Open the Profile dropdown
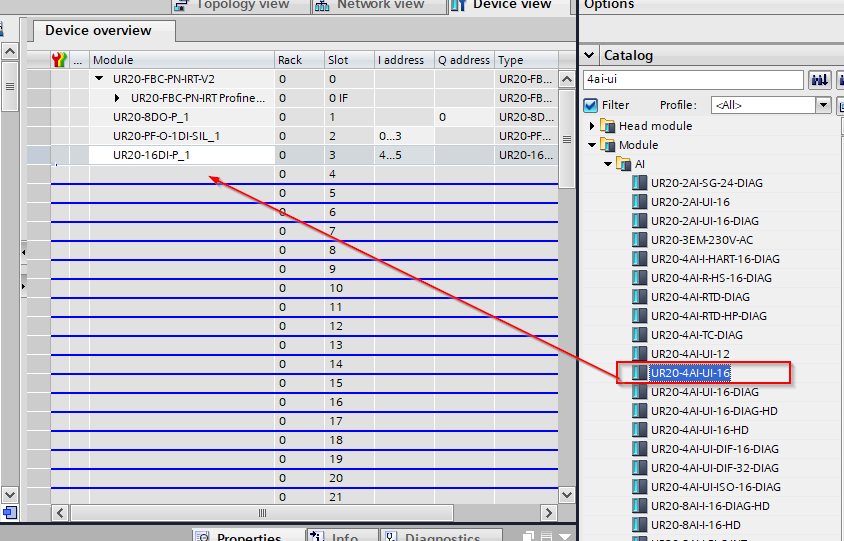Image resolution: width=844 pixels, height=541 pixels. pyautogui.click(x=823, y=105)
